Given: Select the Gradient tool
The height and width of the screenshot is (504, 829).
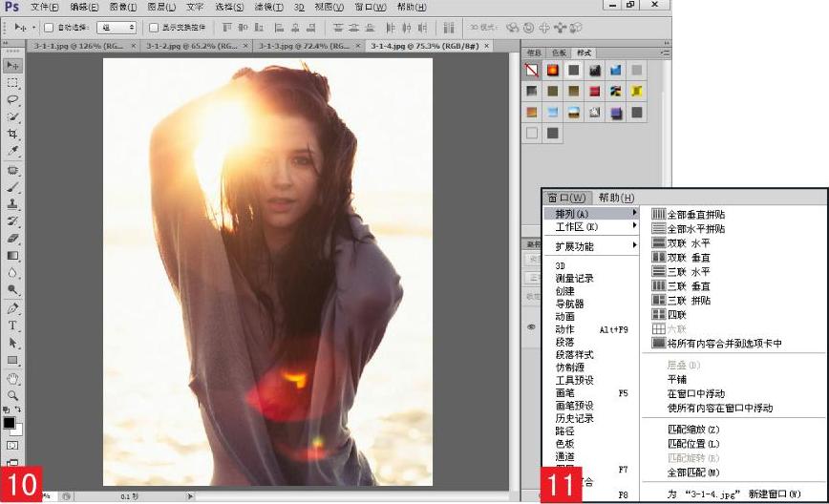Looking at the screenshot, I should (12, 256).
